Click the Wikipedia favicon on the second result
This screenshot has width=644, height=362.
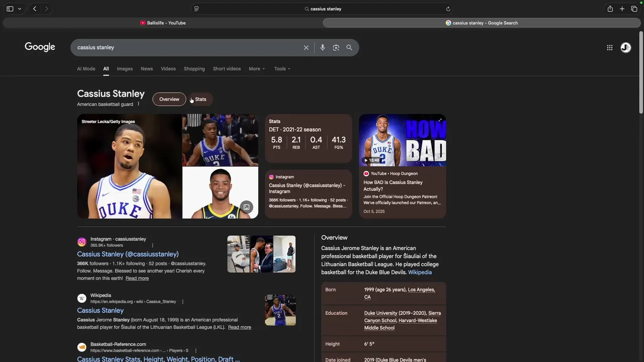(x=82, y=298)
